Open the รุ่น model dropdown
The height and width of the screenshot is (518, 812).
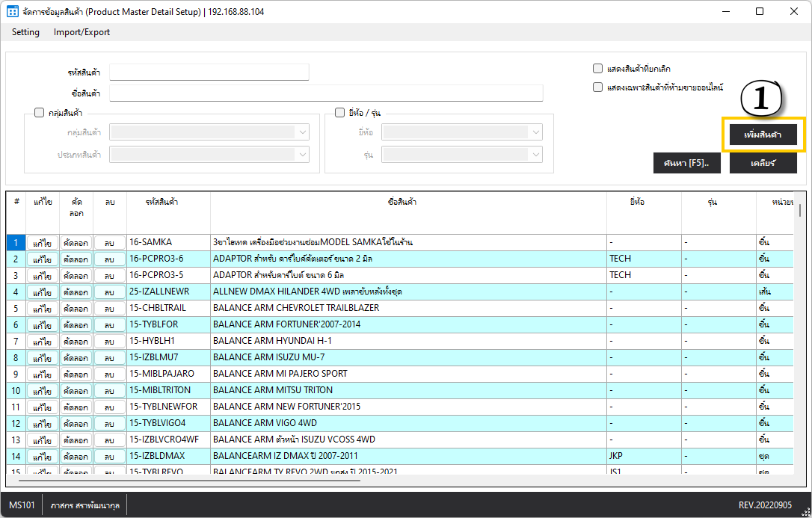[462, 154]
